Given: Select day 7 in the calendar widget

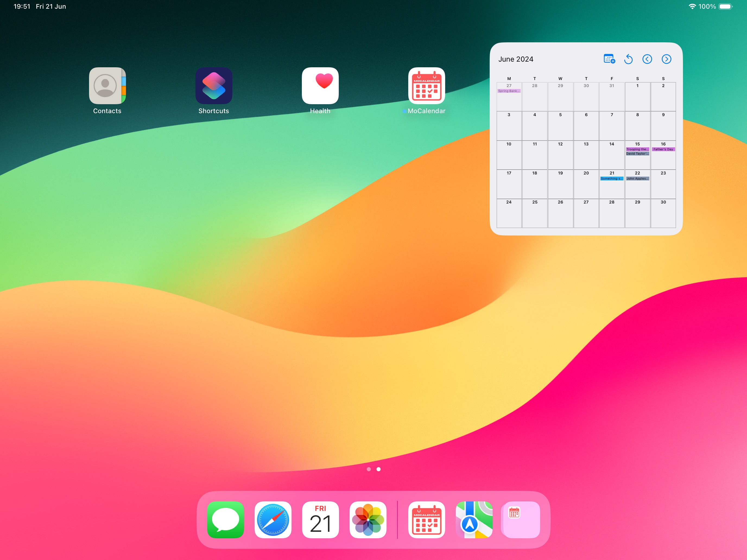Looking at the screenshot, I should pyautogui.click(x=612, y=126).
